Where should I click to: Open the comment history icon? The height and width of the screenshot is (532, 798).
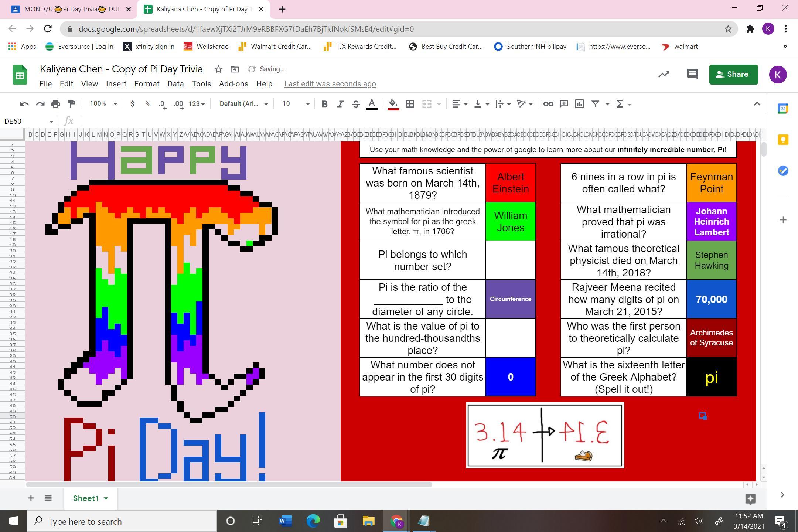[692, 74]
